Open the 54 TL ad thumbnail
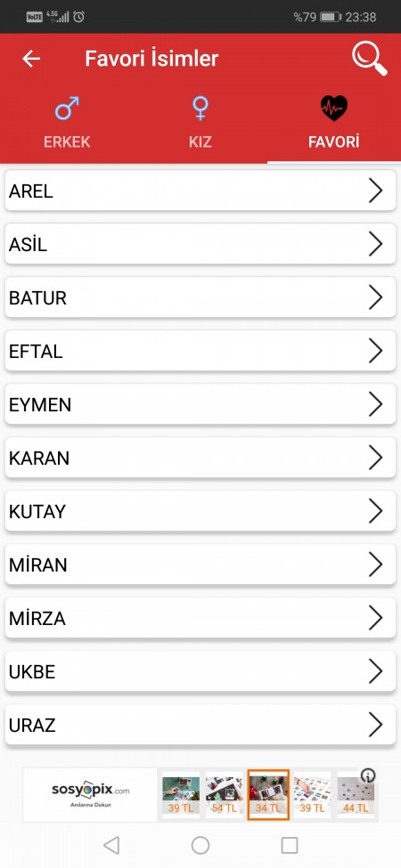 [x=225, y=795]
